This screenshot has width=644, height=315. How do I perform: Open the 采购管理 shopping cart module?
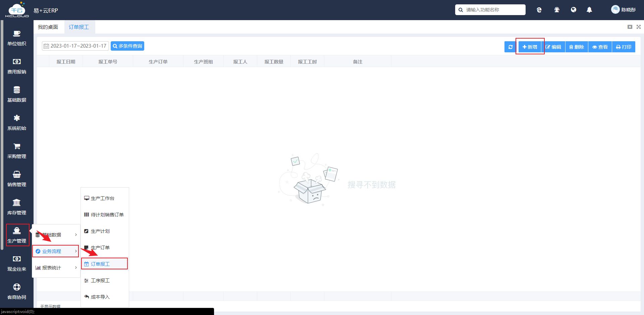pyautogui.click(x=17, y=151)
